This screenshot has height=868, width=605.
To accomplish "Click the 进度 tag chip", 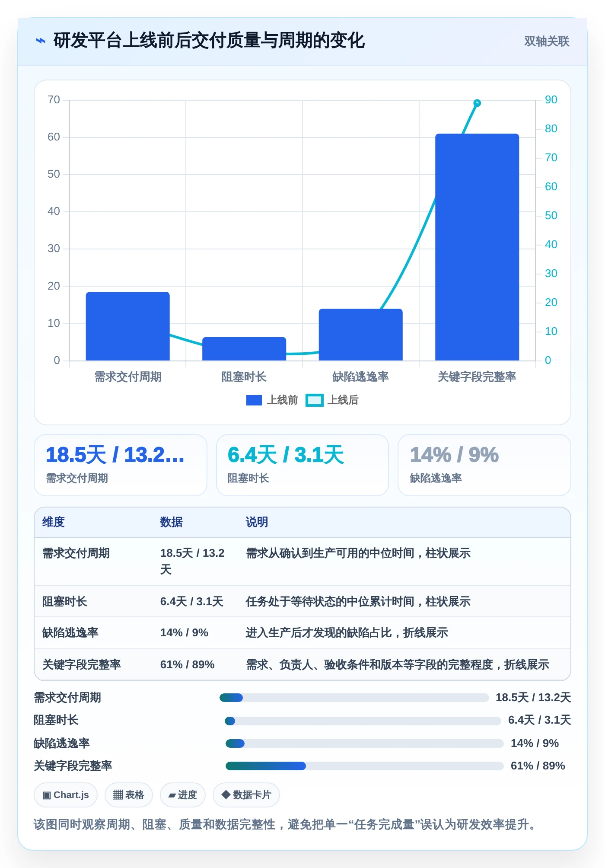I will (x=182, y=795).
